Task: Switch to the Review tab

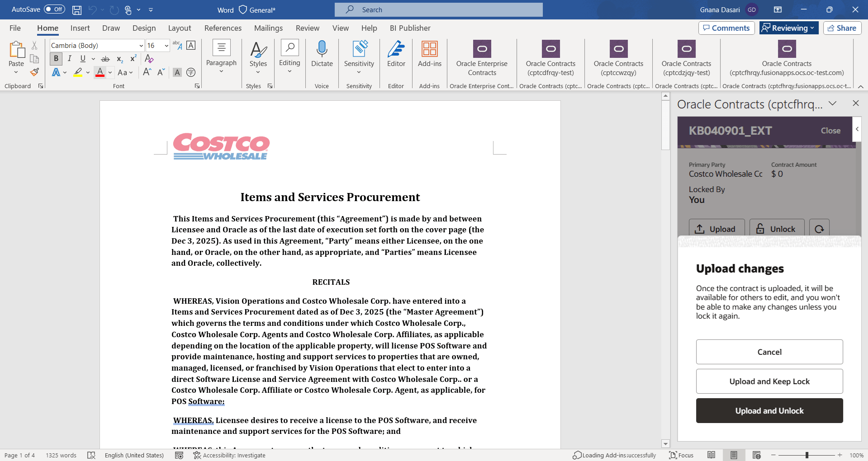Action: (x=308, y=28)
